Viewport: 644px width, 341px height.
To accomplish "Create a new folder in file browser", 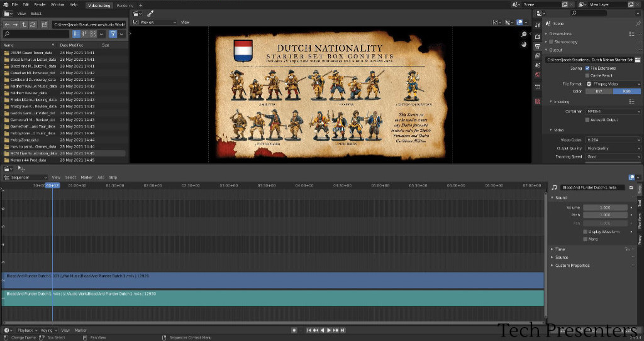I will point(45,24).
